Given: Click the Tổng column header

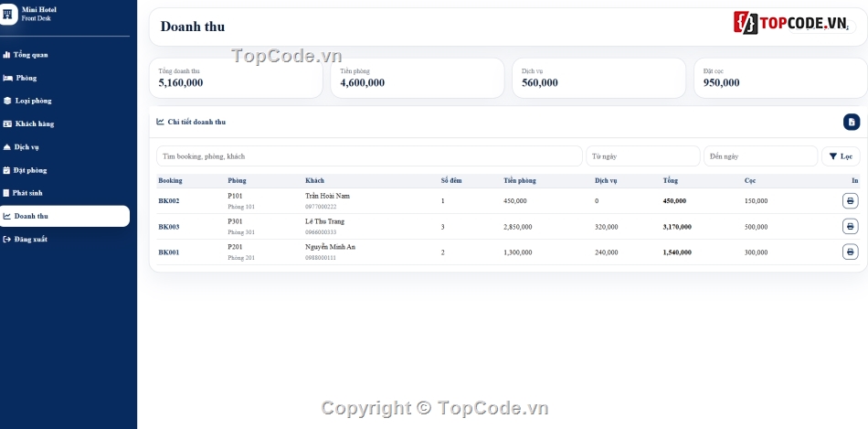Looking at the screenshot, I should (671, 181).
